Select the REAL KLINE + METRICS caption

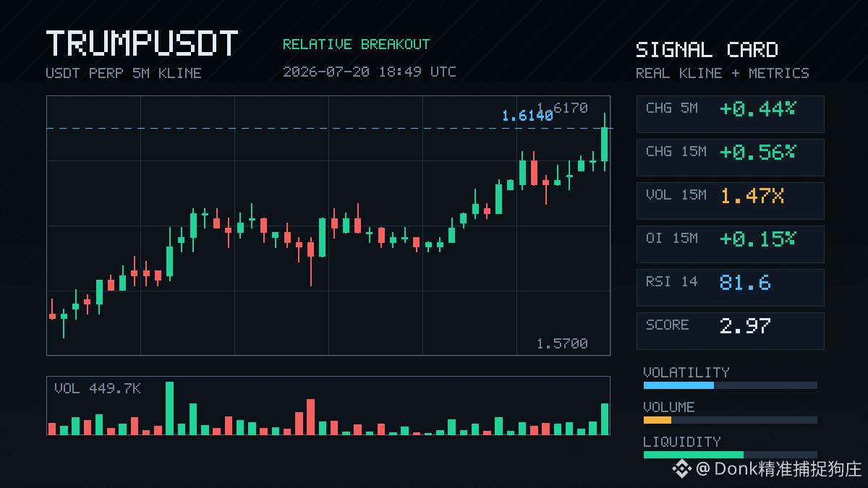tap(723, 73)
